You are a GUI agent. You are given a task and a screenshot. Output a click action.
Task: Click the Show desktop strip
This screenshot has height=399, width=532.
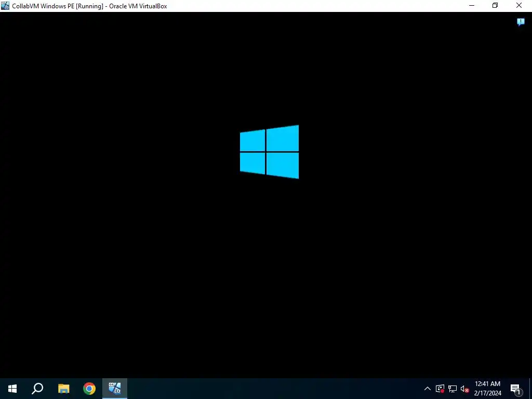coord(530,389)
